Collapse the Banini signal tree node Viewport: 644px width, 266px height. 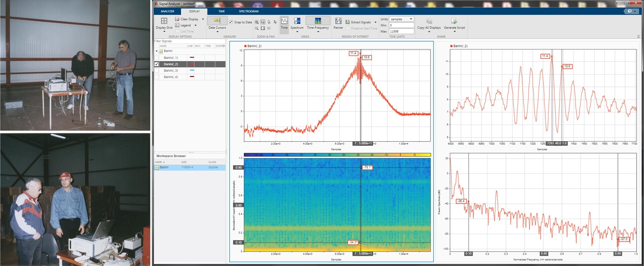[x=156, y=51]
